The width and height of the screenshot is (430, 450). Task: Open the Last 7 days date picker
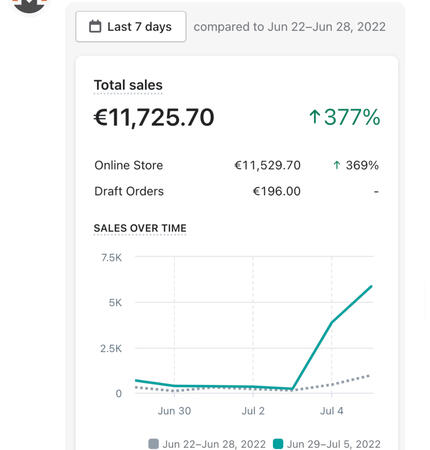point(131,27)
